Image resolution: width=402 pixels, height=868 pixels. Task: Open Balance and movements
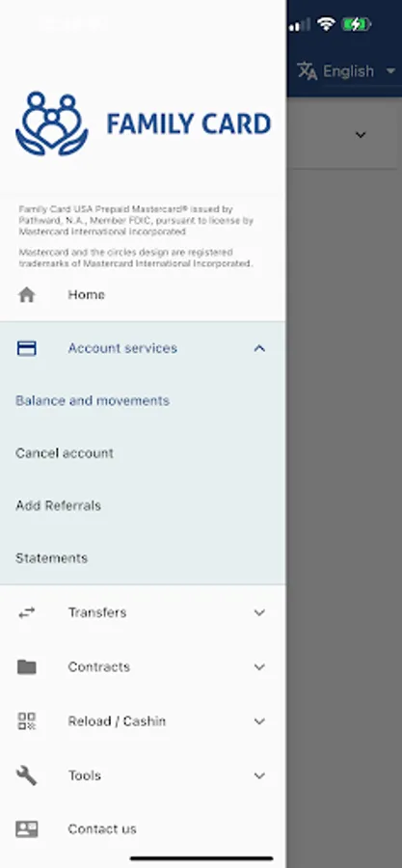(x=93, y=401)
